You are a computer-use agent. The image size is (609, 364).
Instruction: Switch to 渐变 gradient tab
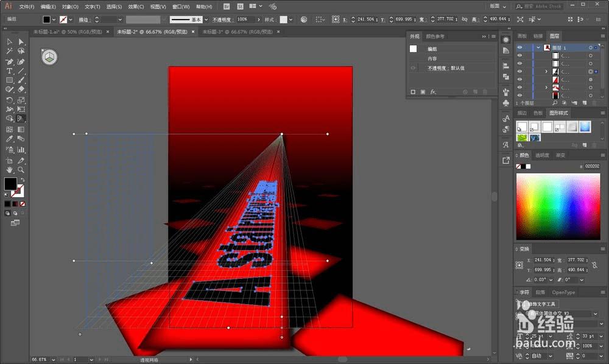560,155
